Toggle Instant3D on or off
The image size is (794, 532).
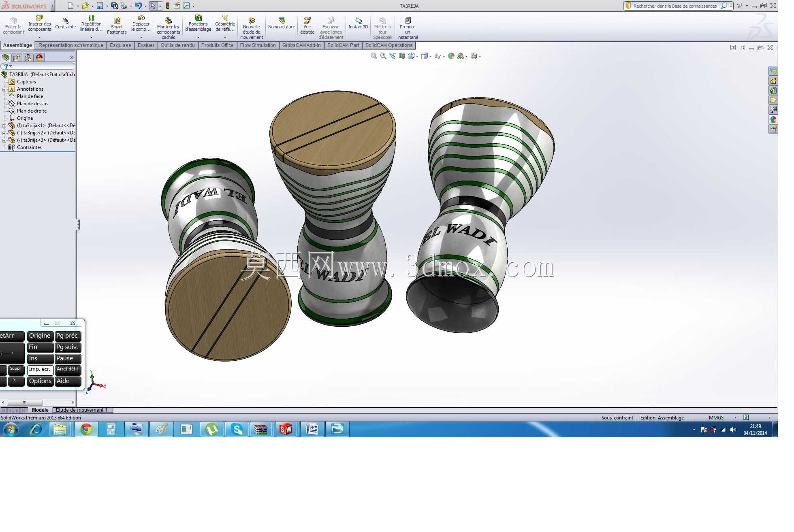coord(358,24)
